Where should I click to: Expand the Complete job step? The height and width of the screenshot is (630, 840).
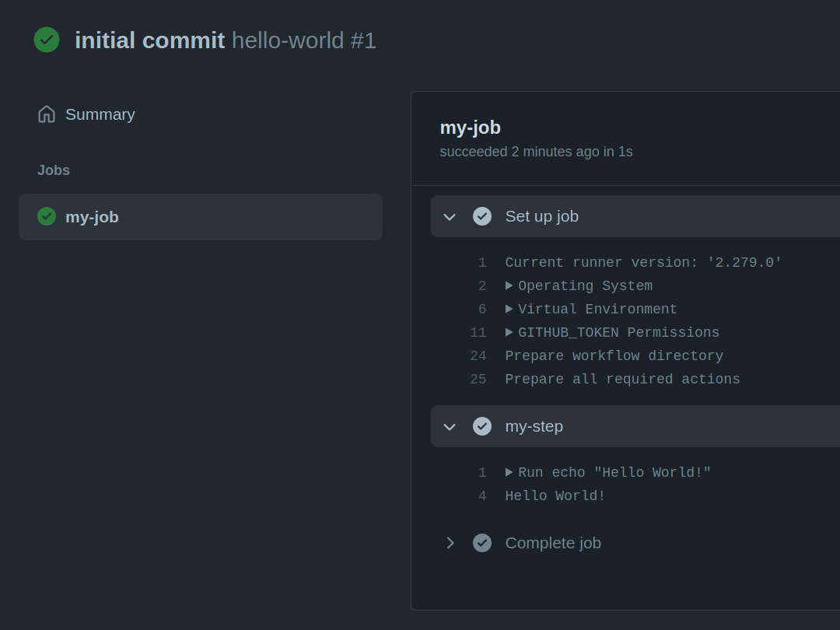450,543
